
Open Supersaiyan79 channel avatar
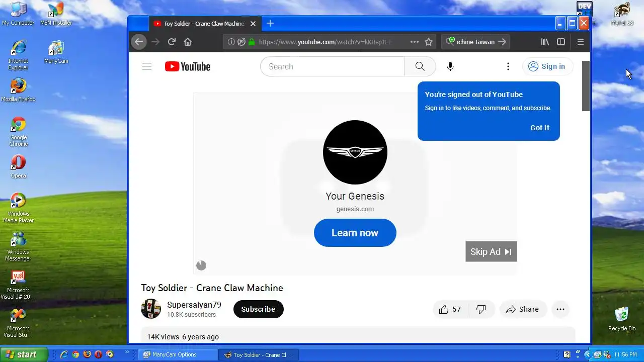click(x=151, y=309)
